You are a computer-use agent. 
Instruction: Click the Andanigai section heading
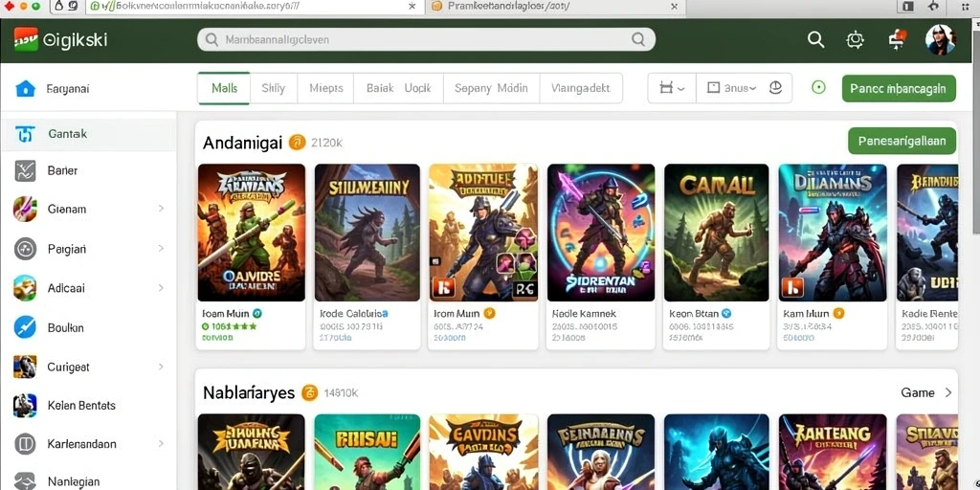click(242, 143)
